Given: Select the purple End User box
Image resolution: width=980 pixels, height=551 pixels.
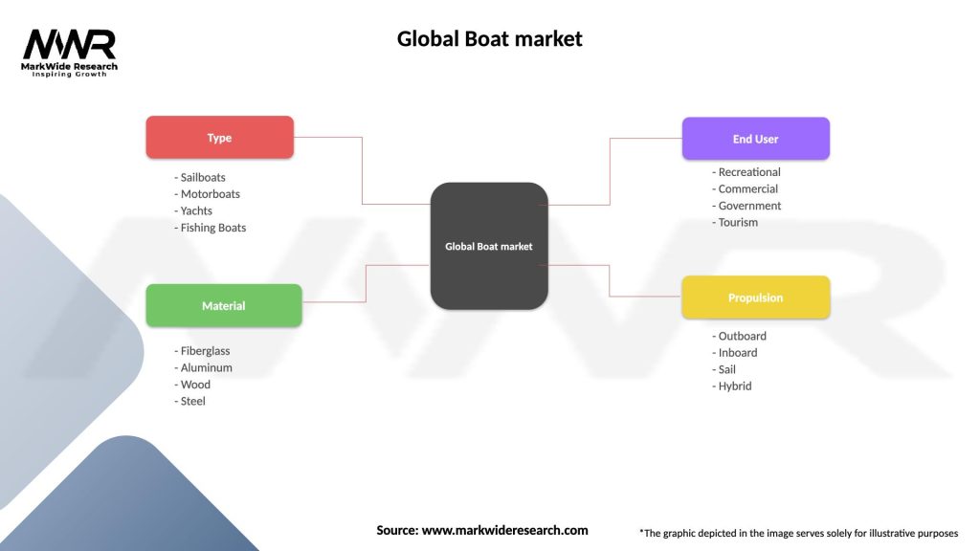Looking at the screenshot, I should coord(755,139).
